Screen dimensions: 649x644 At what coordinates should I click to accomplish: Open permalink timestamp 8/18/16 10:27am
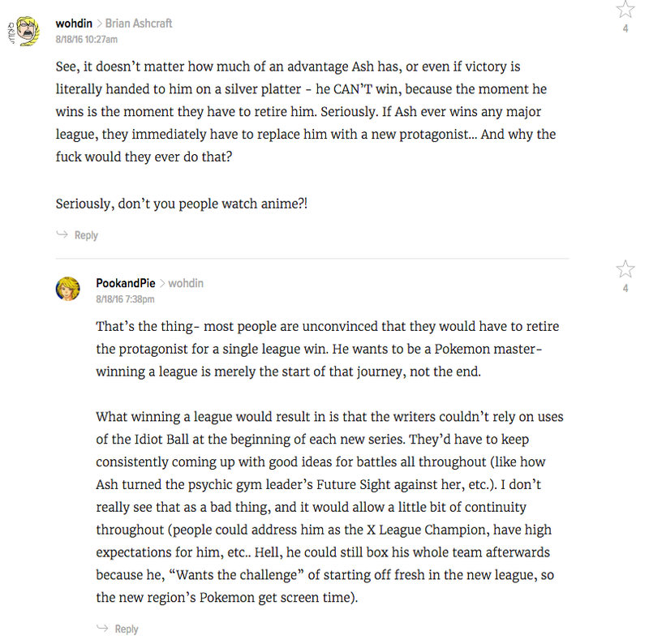[87, 39]
